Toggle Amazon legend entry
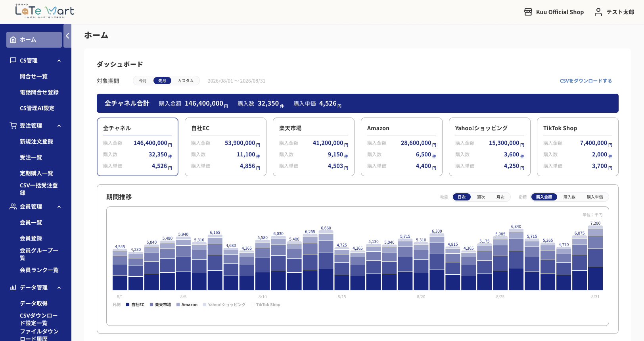 pos(187,304)
